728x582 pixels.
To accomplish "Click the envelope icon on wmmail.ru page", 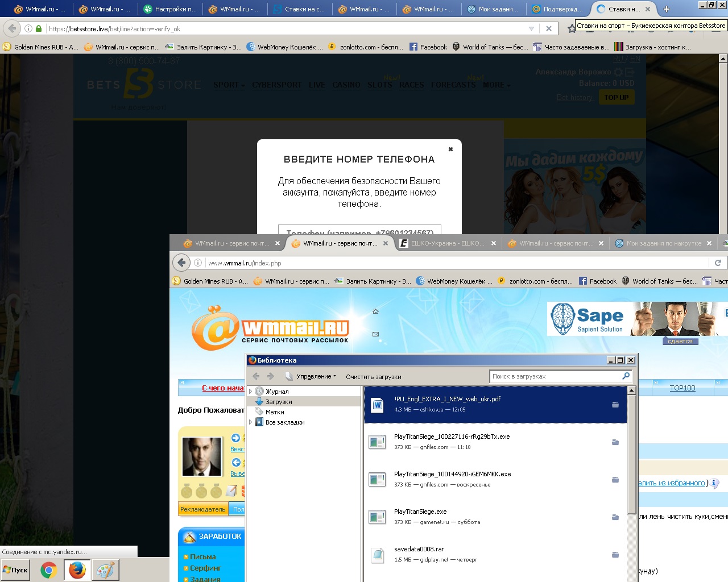I will click(x=375, y=334).
